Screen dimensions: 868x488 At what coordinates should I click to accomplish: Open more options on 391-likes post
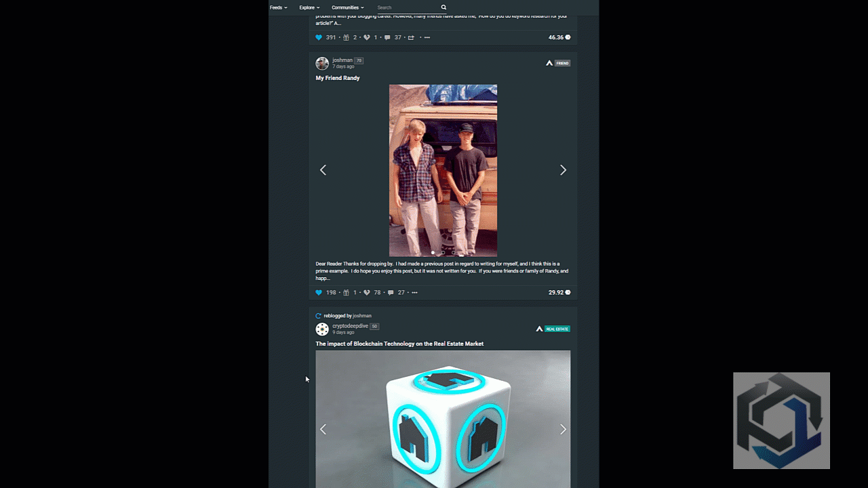tap(427, 37)
